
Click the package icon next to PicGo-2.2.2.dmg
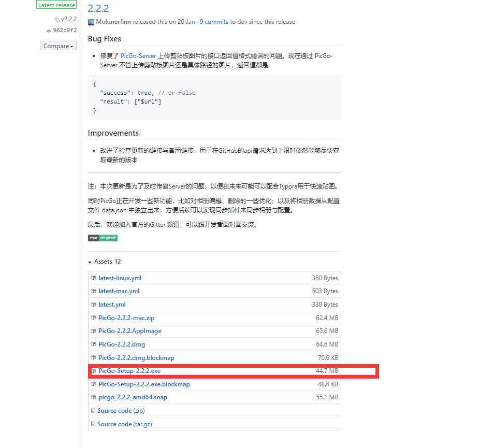[x=94, y=344]
